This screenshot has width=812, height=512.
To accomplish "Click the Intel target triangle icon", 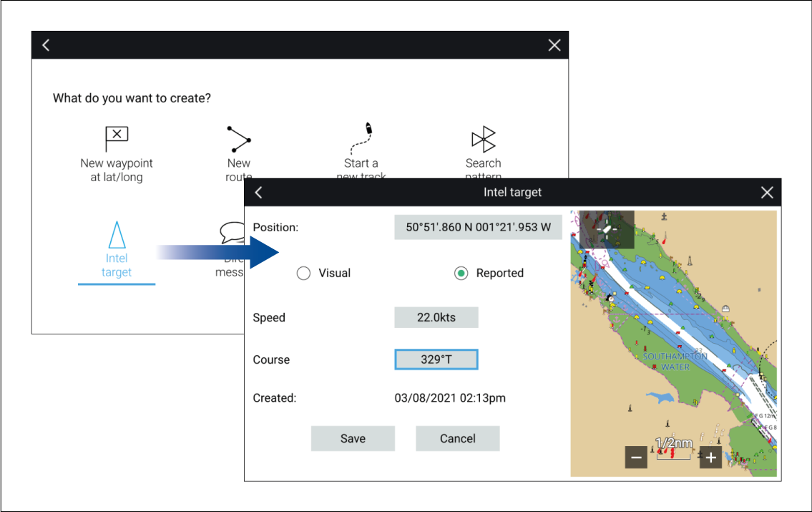I will (117, 235).
